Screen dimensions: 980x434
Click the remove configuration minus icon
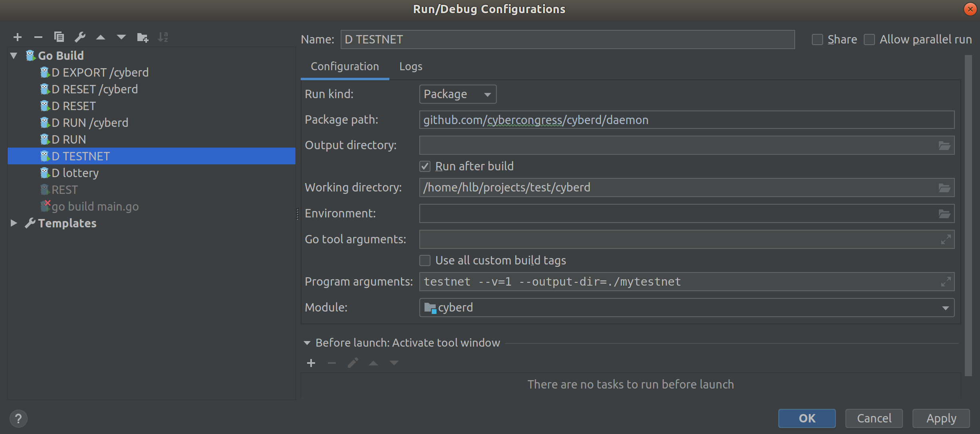38,37
